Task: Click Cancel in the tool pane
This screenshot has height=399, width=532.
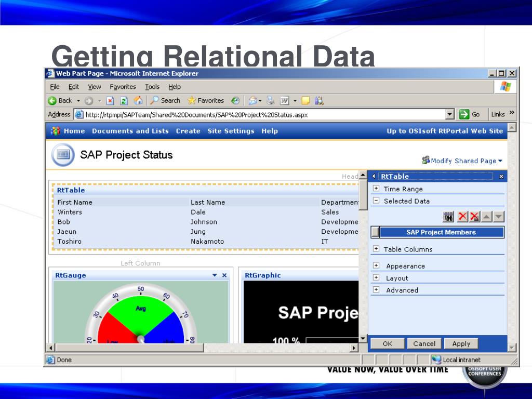Action: (424, 344)
